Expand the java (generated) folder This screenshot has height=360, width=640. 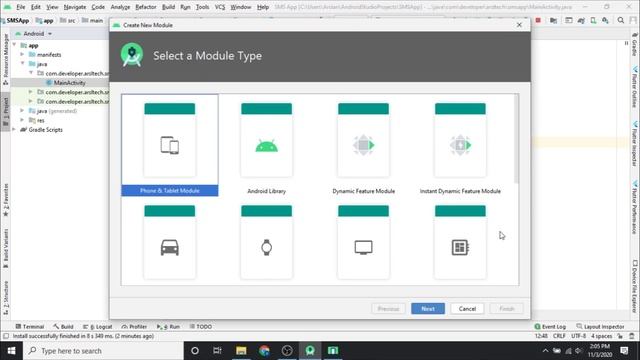(x=22, y=111)
